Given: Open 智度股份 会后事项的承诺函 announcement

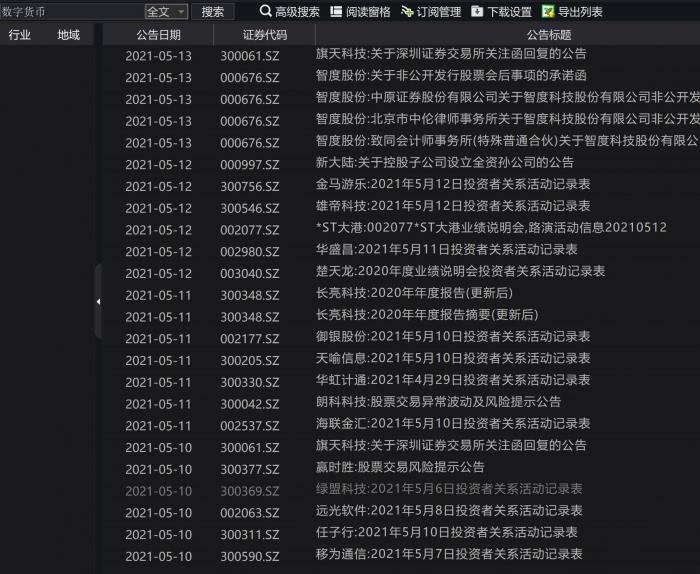Looking at the screenshot, I should tap(451, 75).
